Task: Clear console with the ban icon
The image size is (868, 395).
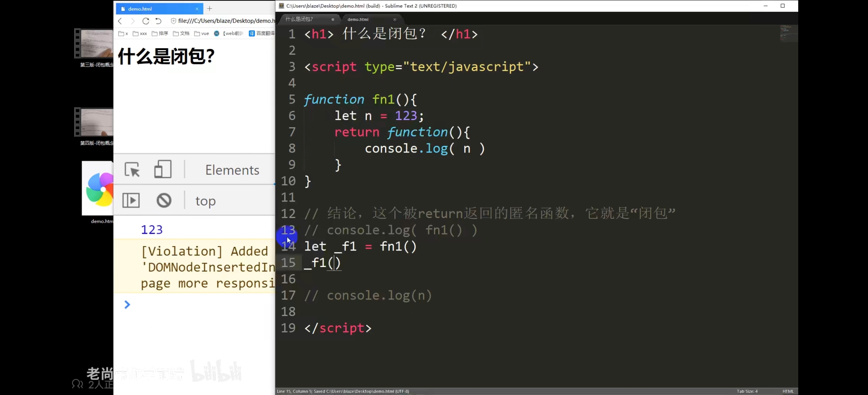Action: [164, 200]
